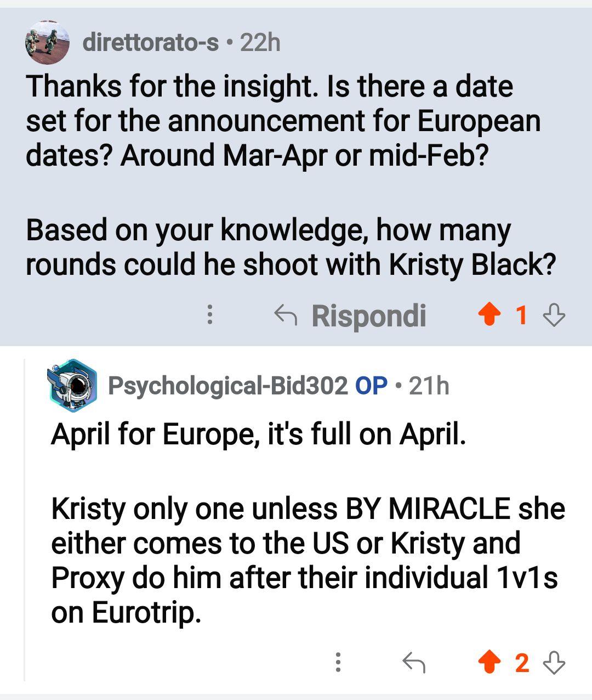Click the blue OP badge
The width and height of the screenshot is (592, 700).
371,386
